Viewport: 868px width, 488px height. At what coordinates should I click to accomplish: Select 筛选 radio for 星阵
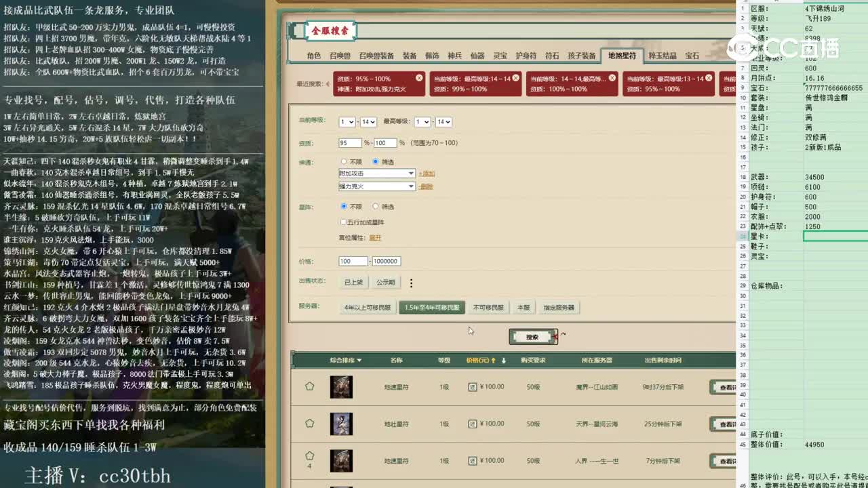click(x=376, y=206)
